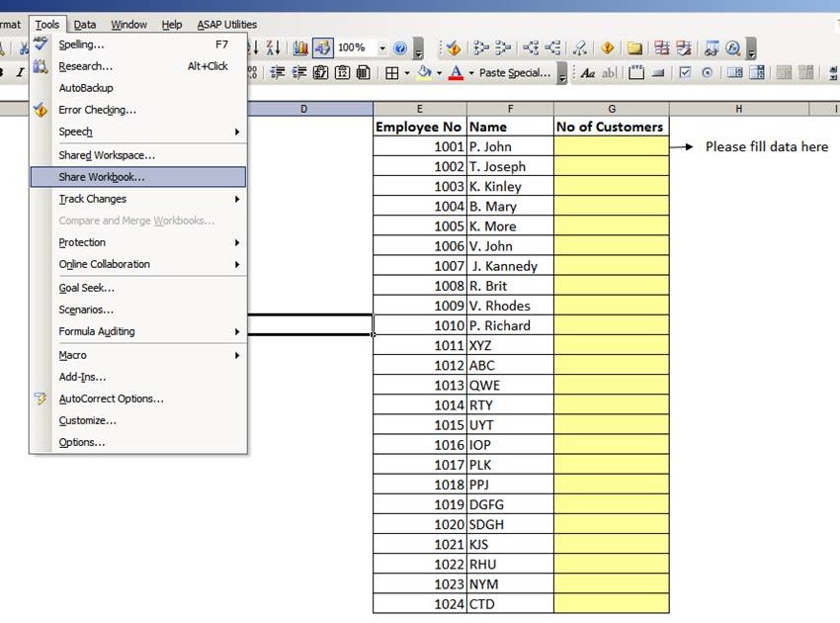The image size is (840, 623).
Task: Click the Trace Precedents icon
Action: (479, 47)
